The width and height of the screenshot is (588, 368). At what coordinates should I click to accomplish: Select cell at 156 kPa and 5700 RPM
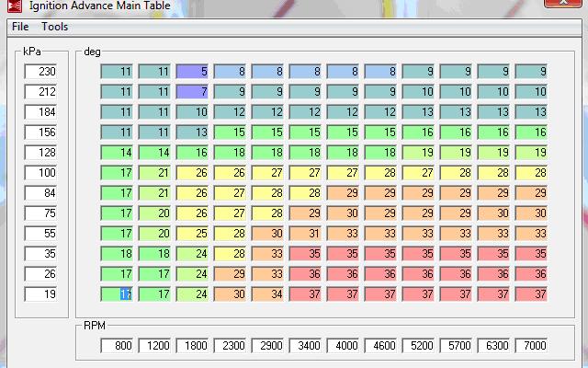(x=456, y=132)
